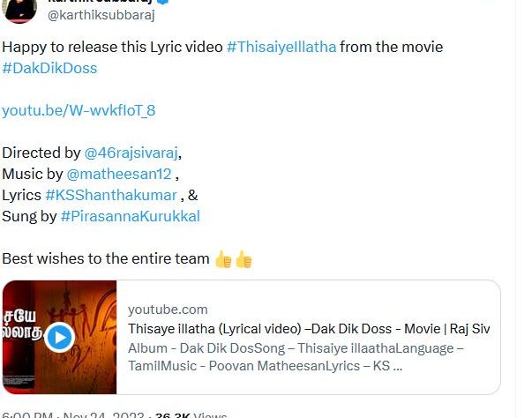
Task: Click the youtube.com domain label in card
Action: [168, 310]
